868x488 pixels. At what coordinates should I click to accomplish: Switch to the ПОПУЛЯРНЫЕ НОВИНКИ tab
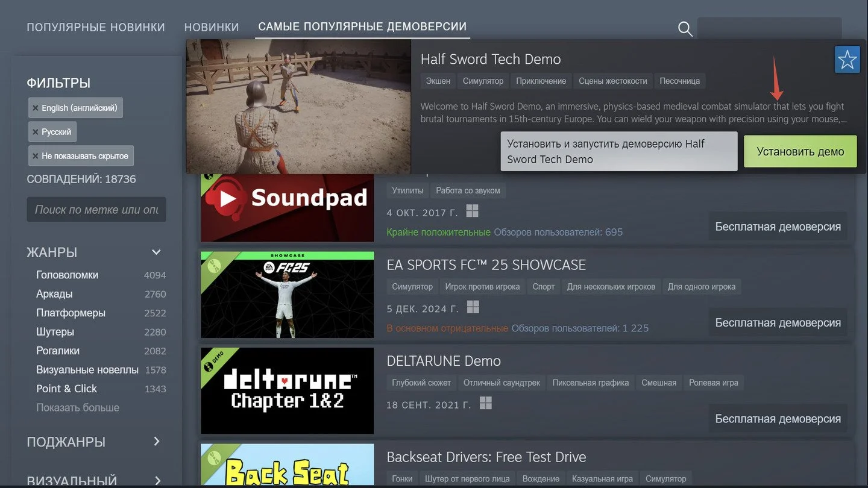point(96,27)
